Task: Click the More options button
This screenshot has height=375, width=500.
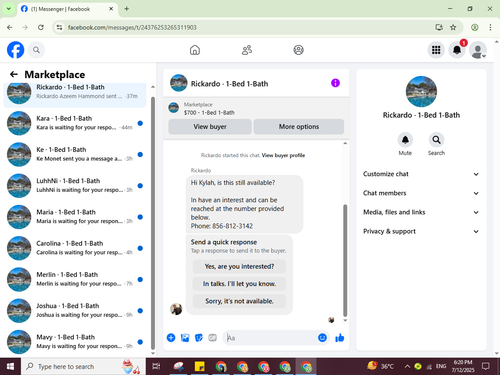Action: pyautogui.click(x=299, y=127)
